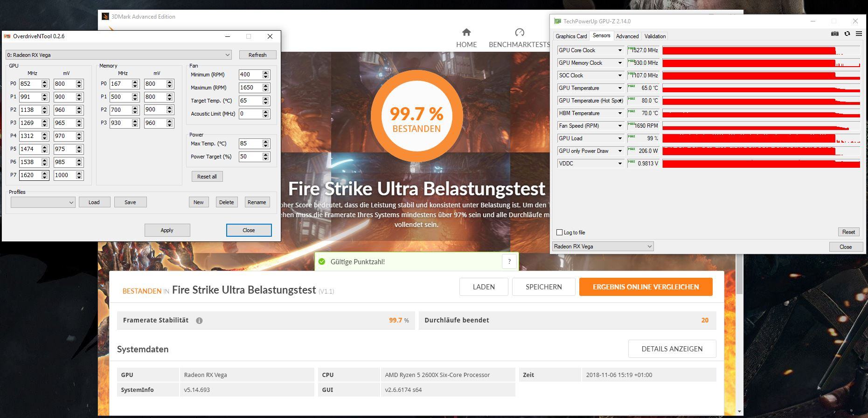The width and height of the screenshot is (868, 418).
Task: Open the Profiles dropdown in OverdriveNTool
Action: click(43, 202)
